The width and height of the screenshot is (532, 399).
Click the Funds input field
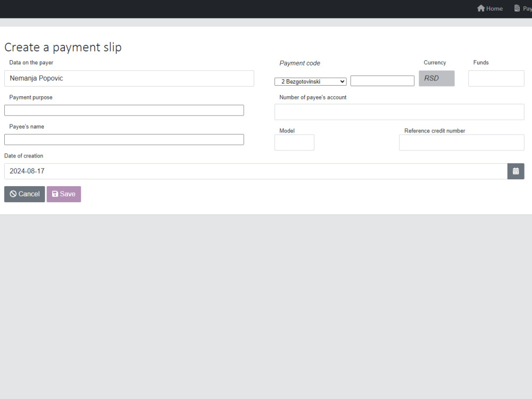tap(496, 78)
